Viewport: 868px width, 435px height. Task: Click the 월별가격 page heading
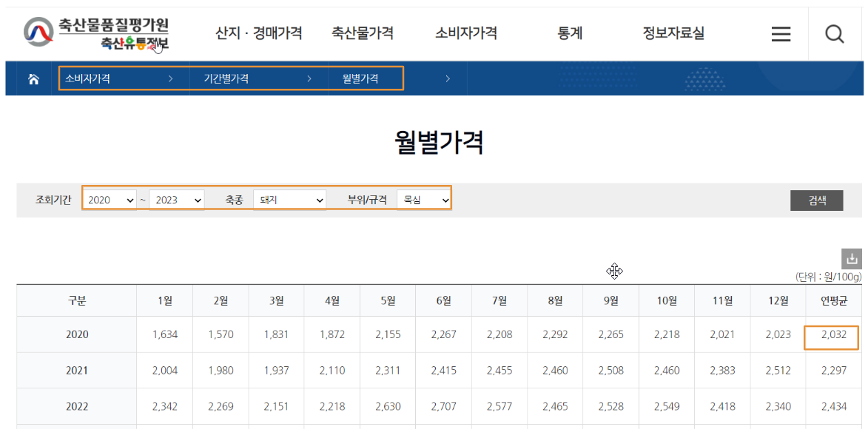(439, 142)
